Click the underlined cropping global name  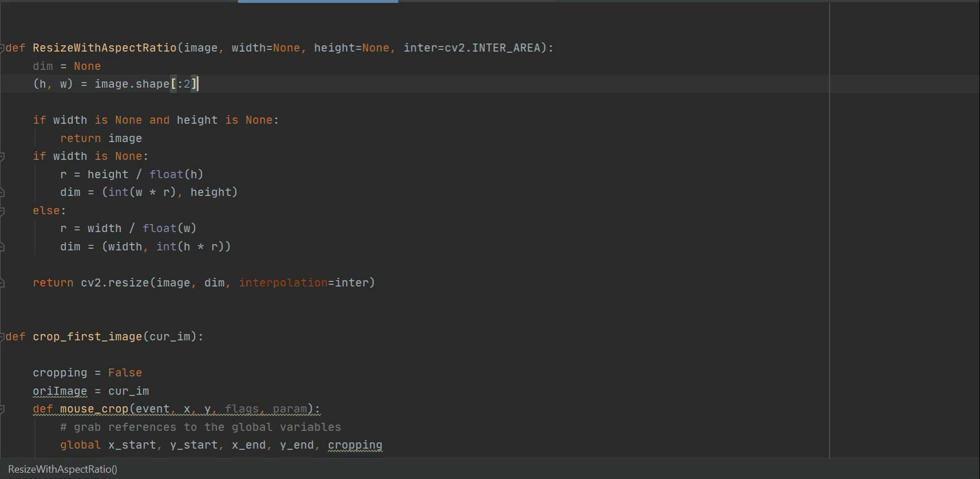point(355,445)
